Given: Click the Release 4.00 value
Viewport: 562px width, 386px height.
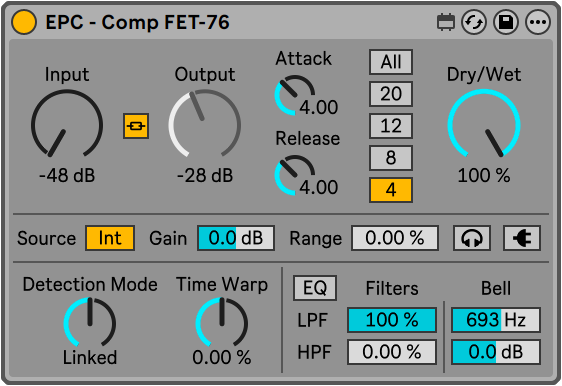Looking at the screenshot, I should pyautogui.click(x=319, y=187).
